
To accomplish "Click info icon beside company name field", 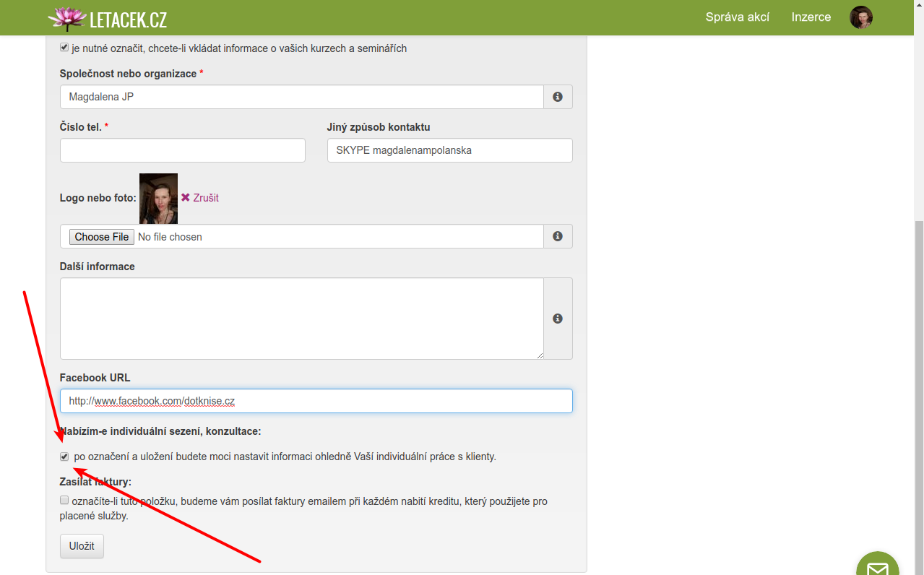I will 558,97.
